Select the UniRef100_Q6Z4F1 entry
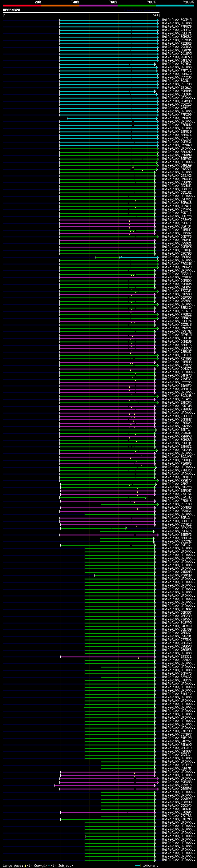Screen dimensions: 197x868 point(177,206)
